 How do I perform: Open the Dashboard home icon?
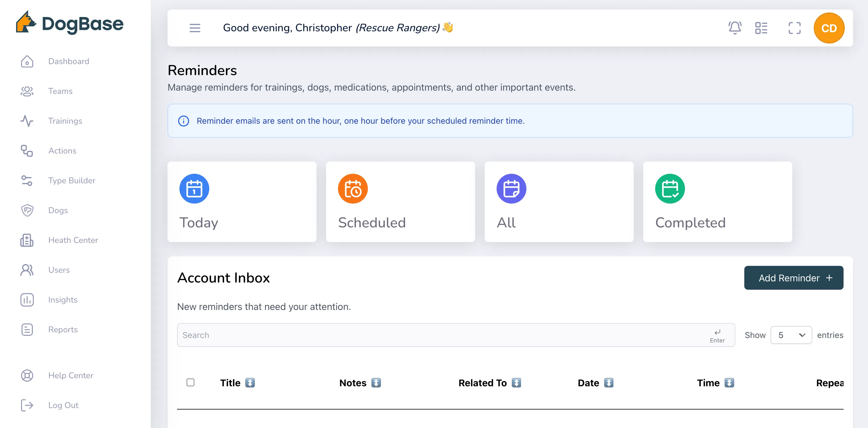pos(27,61)
